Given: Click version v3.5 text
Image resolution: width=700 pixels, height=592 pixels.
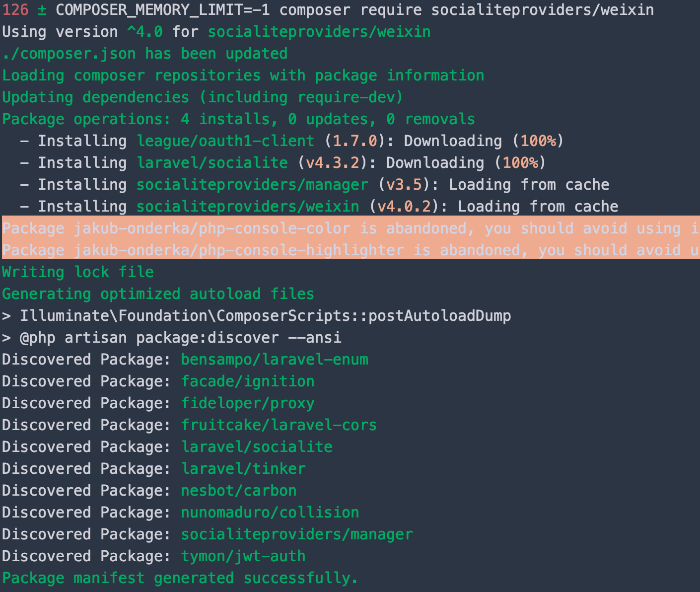Looking at the screenshot, I should pos(404,185).
